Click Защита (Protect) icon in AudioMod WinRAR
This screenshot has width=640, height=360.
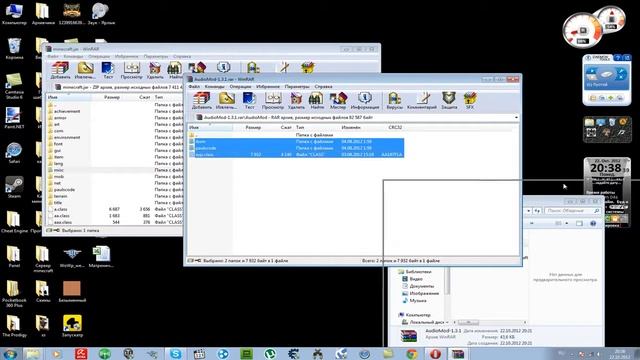[449, 100]
